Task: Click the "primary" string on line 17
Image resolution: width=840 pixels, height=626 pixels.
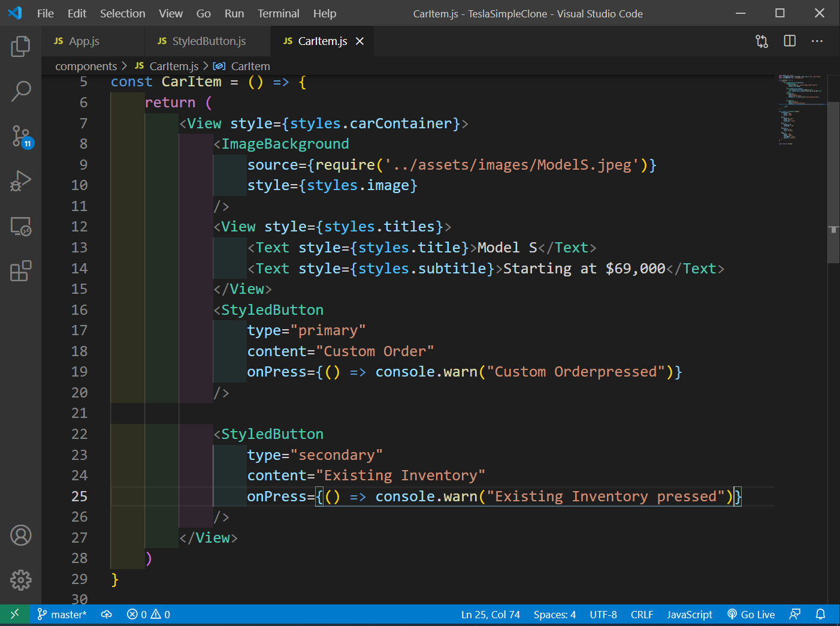Action: point(328,330)
